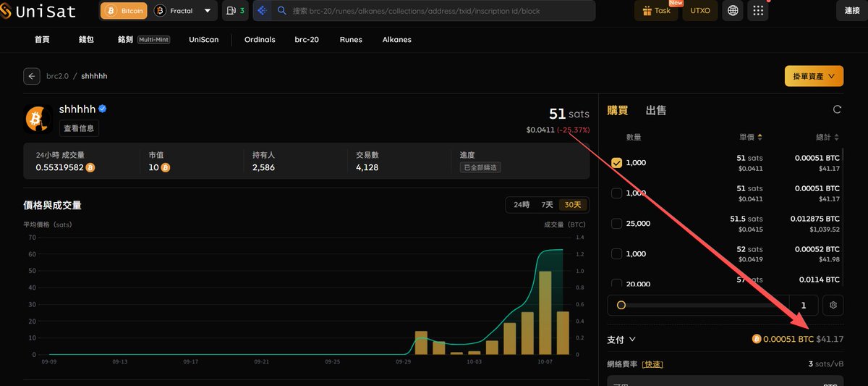The image size is (868, 386).
Task: Check the 20,000 order checkbox
Action: tap(617, 284)
